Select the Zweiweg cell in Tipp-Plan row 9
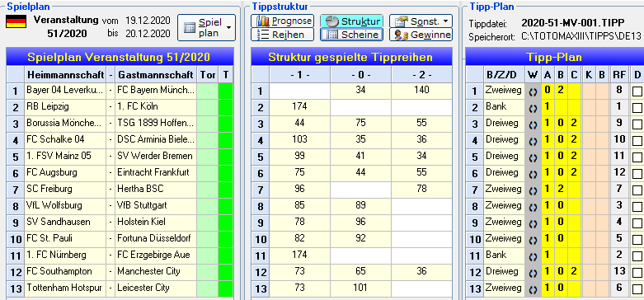Screen dimensions: 644x300 coord(505,223)
